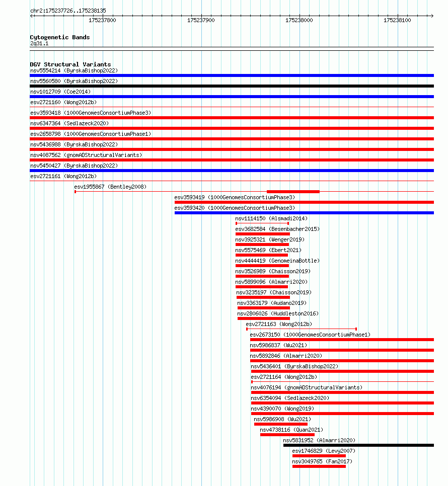The width and height of the screenshot is (448, 486).
Task: Click the left arrow end of the ruler
Action: 32,16
